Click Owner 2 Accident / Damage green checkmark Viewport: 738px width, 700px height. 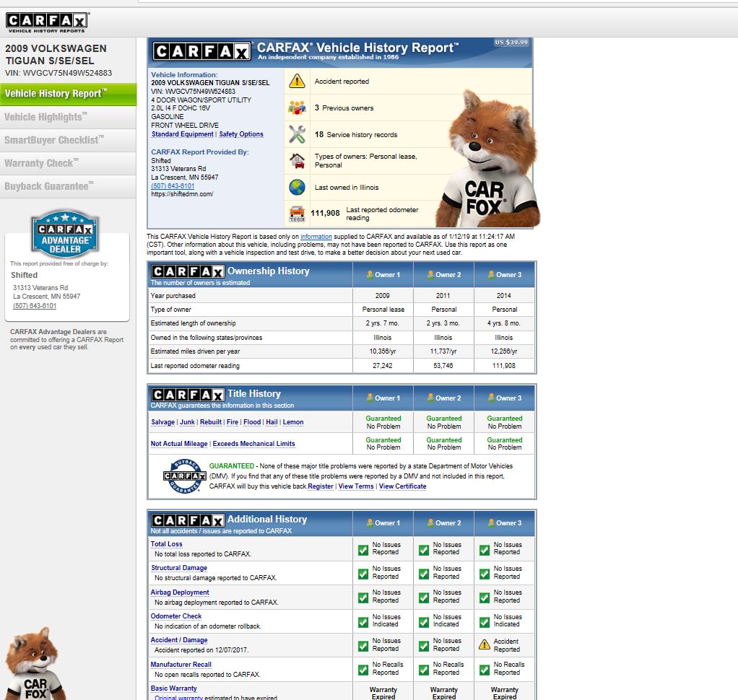point(424,646)
